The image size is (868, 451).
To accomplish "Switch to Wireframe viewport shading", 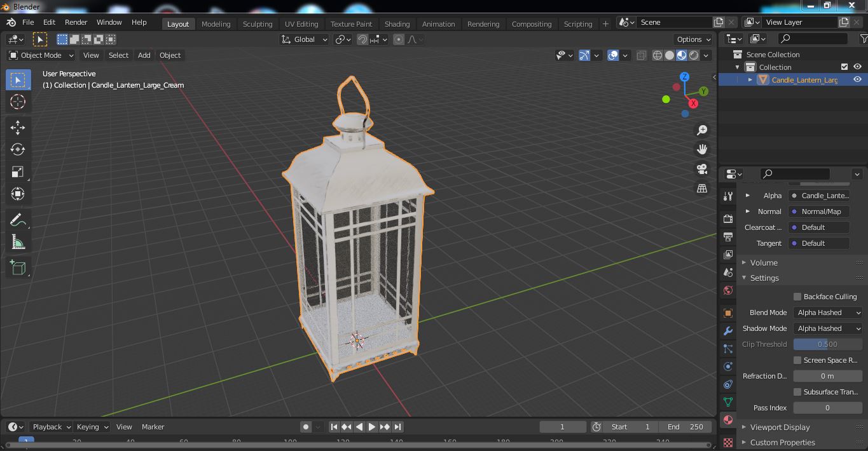I will [658, 55].
